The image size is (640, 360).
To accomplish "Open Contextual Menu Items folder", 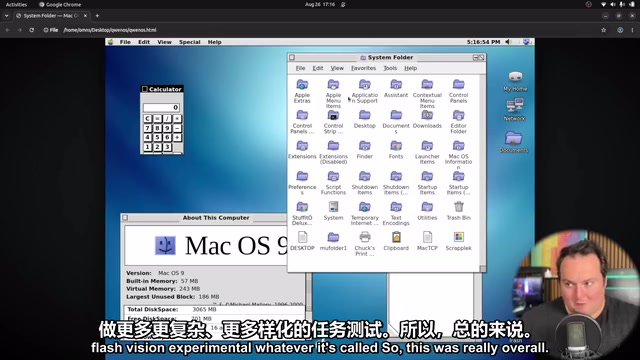I will 427,85.
